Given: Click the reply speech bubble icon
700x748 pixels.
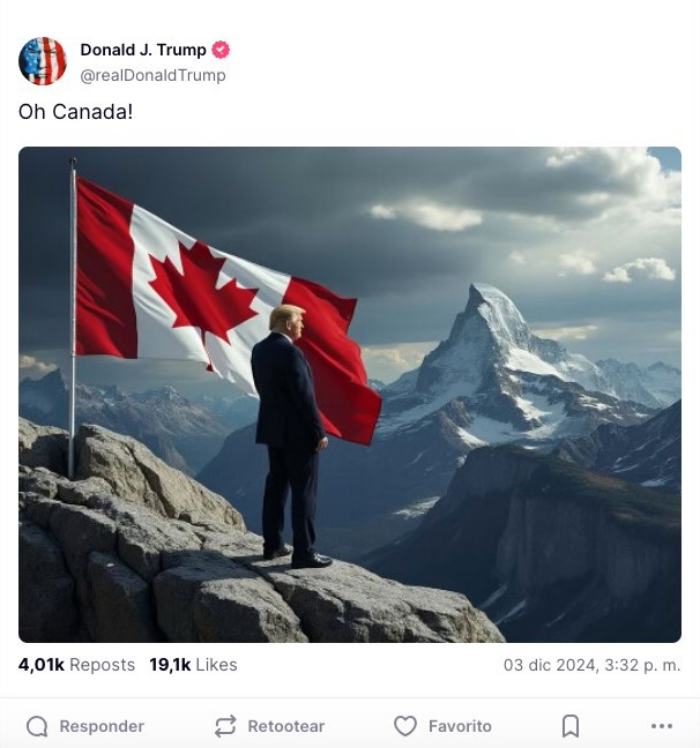Looking at the screenshot, I should pyautogui.click(x=37, y=727).
